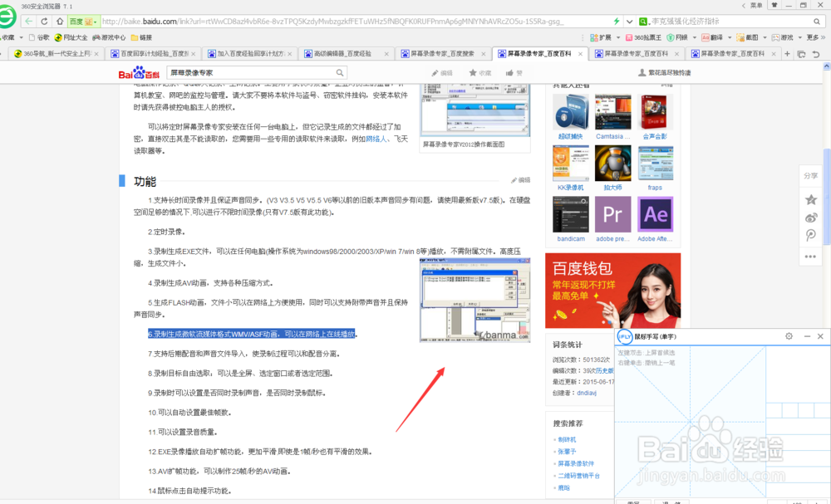The height and width of the screenshot is (504, 831).
Task: Open the browser home page icon
Action: click(x=60, y=22)
